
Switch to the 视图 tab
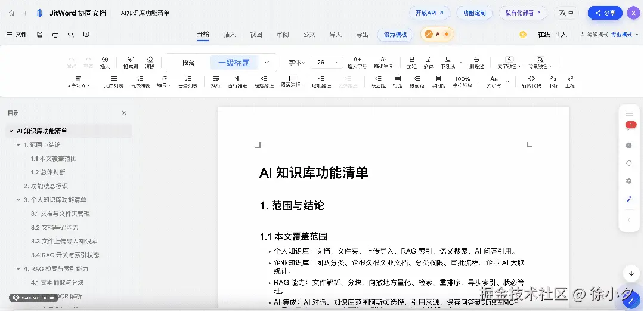point(256,35)
